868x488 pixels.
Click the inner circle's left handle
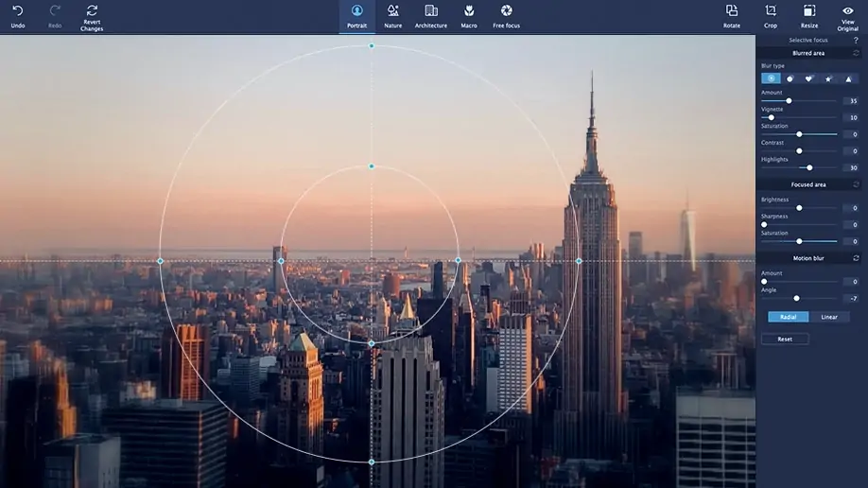click(x=281, y=261)
